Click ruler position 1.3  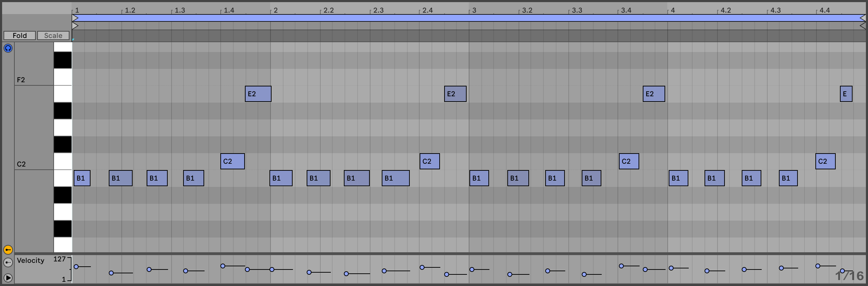[x=180, y=10]
